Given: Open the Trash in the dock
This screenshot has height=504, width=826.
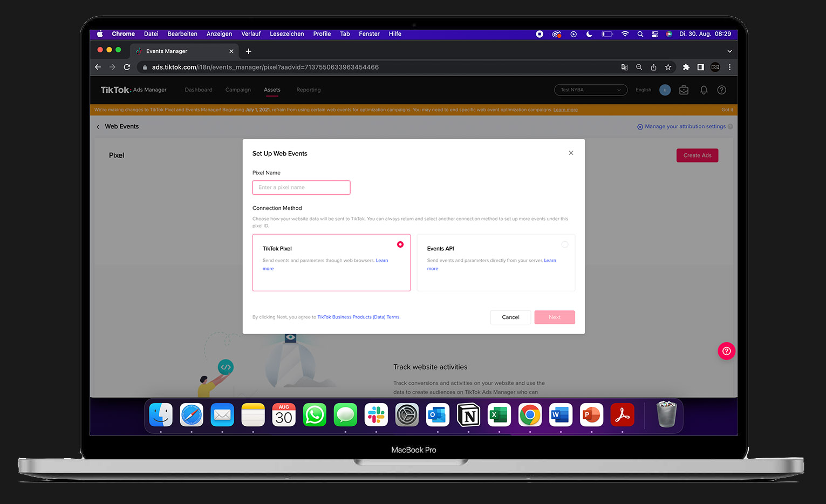Looking at the screenshot, I should (x=666, y=415).
